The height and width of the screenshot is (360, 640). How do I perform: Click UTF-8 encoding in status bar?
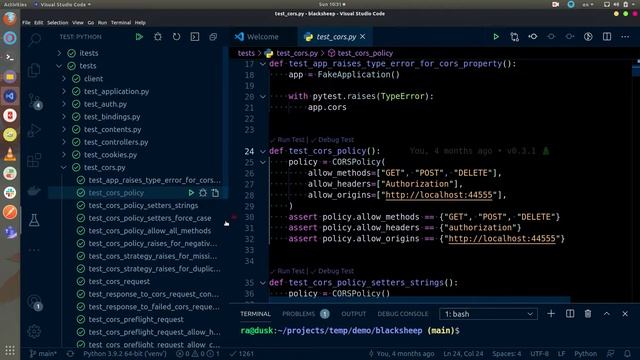[539, 353]
